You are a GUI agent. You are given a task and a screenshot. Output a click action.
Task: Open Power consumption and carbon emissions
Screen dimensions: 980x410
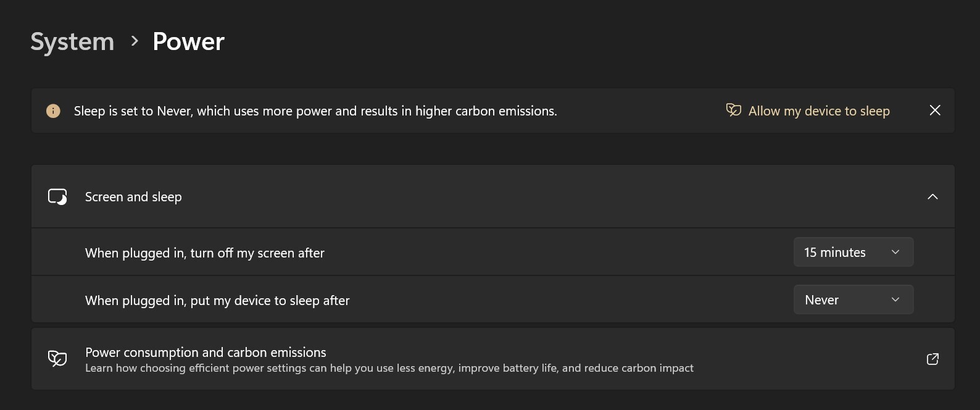(206, 353)
